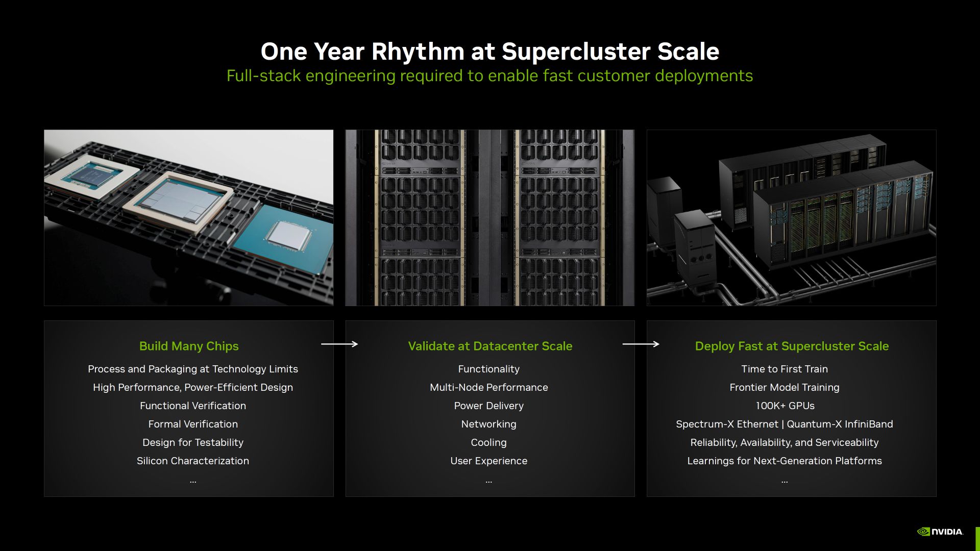Click the 'Build Many Chips' heading

coord(189,346)
